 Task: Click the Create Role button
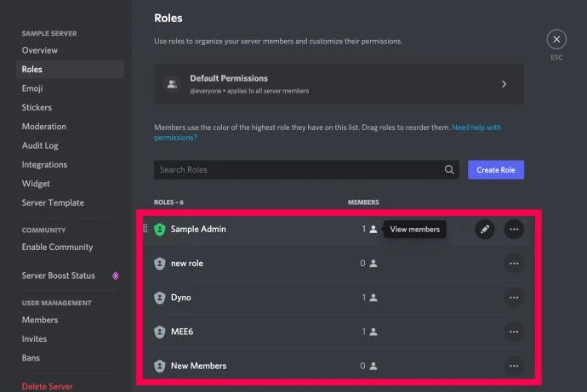(x=496, y=170)
